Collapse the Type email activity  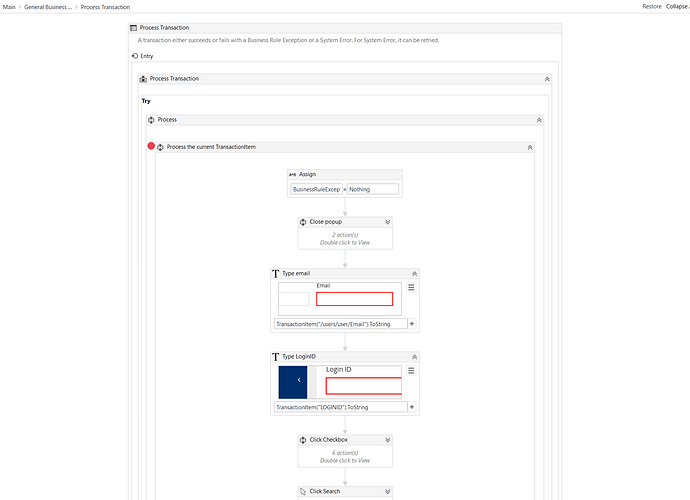coord(415,274)
